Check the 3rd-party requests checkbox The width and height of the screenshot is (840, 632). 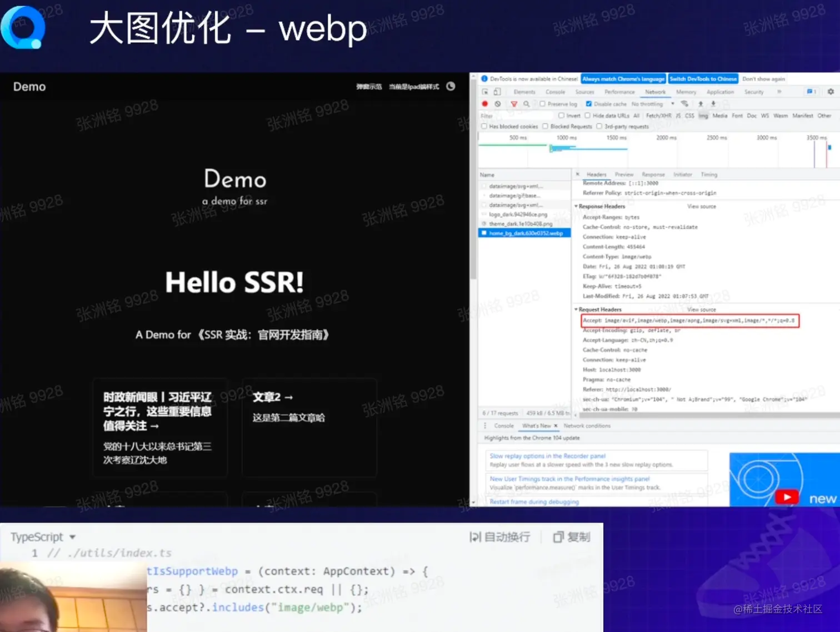pyautogui.click(x=599, y=127)
